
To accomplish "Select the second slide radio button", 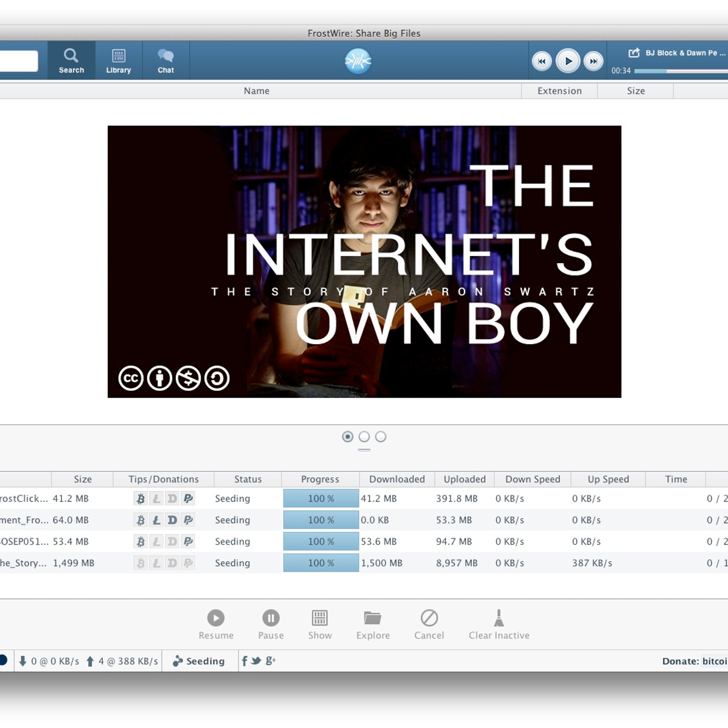I will tap(364, 437).
